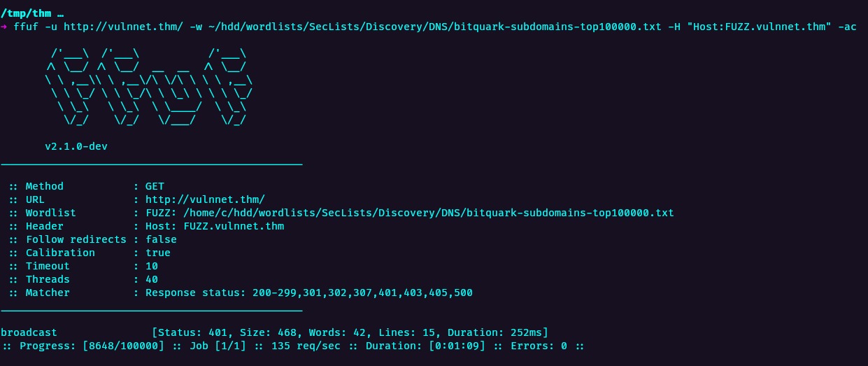Click the Method GET line
The image size is (868, 366).
click(87, 186)
